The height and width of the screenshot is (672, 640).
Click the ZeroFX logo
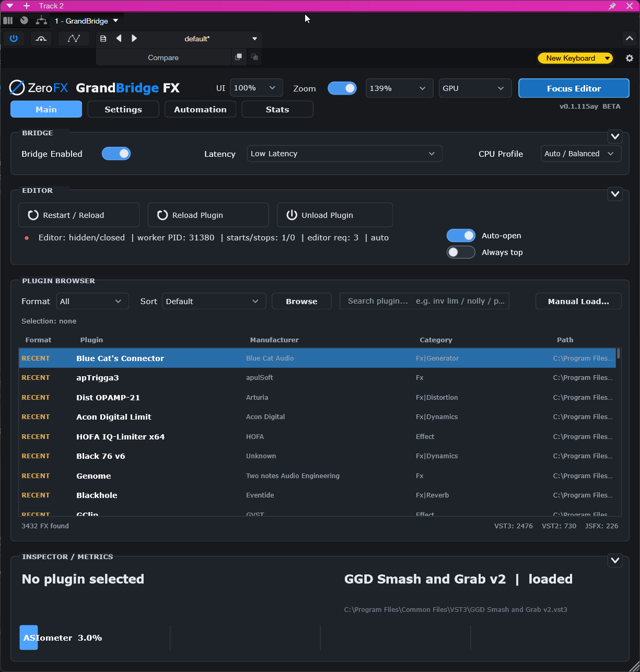pos(38,88)
